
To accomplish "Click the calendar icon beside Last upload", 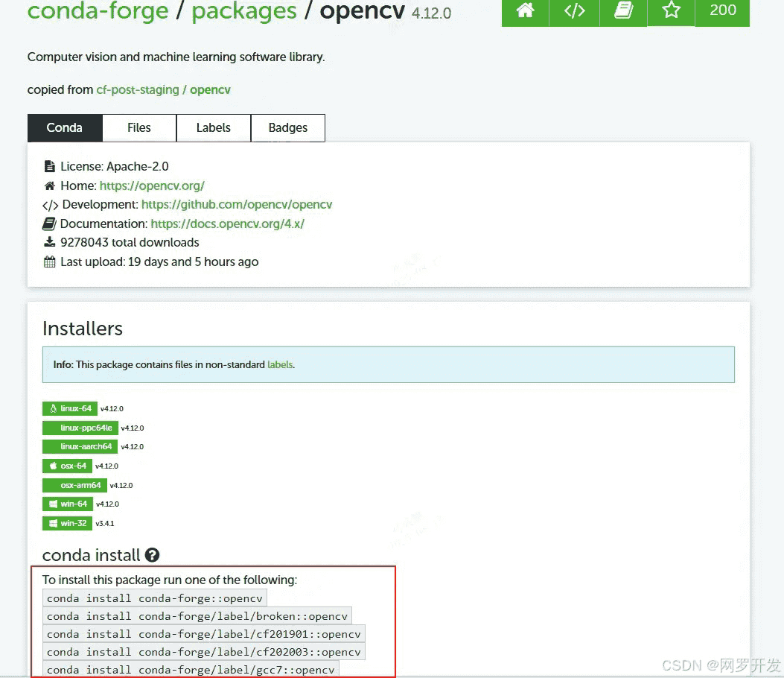I will click(49, 262).
